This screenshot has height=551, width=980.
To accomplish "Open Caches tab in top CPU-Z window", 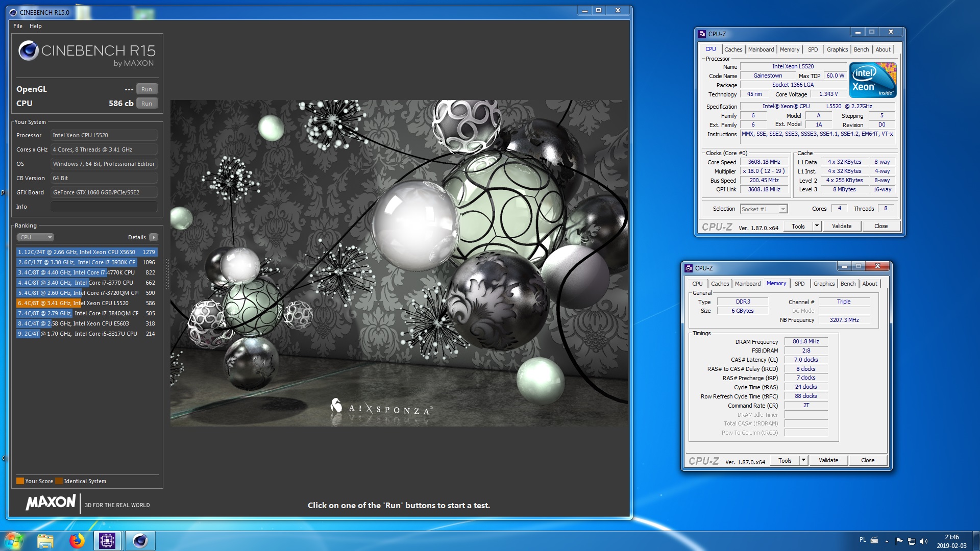I will pos(733,49).
